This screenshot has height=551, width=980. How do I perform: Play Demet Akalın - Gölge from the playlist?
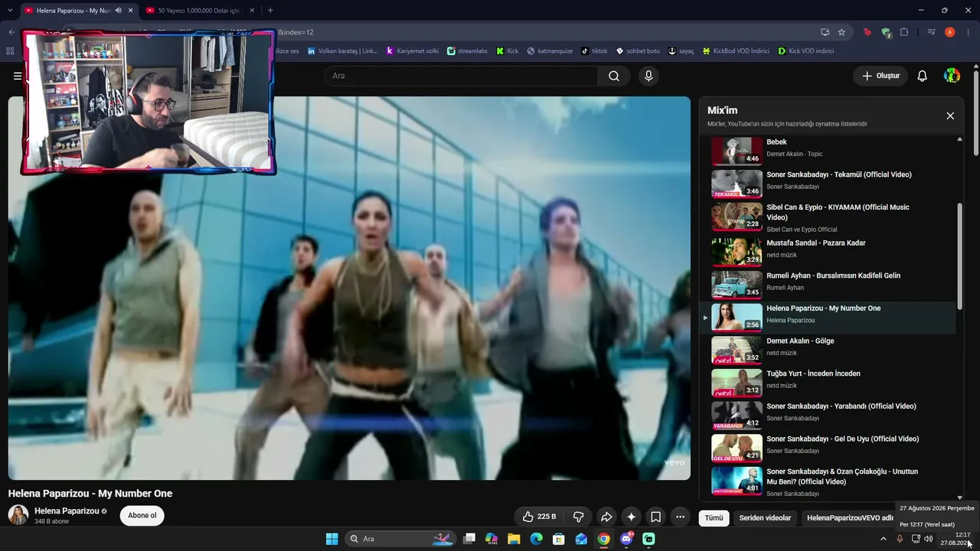pyautogui.click(x=827, y=349)
